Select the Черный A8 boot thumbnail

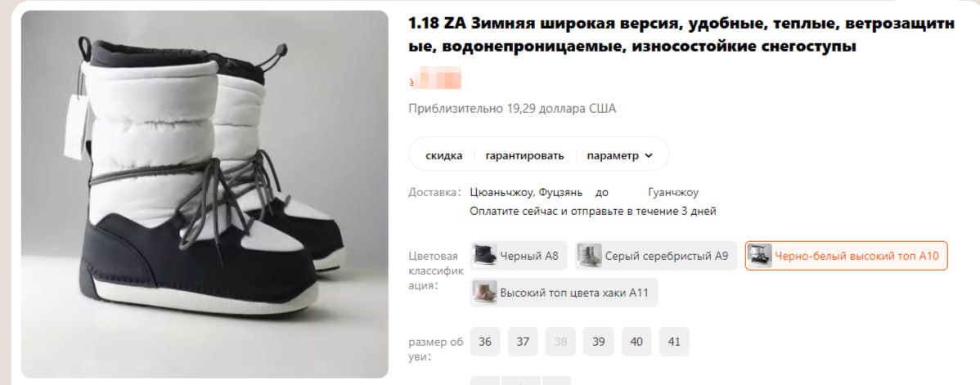(x=485, y=256)
